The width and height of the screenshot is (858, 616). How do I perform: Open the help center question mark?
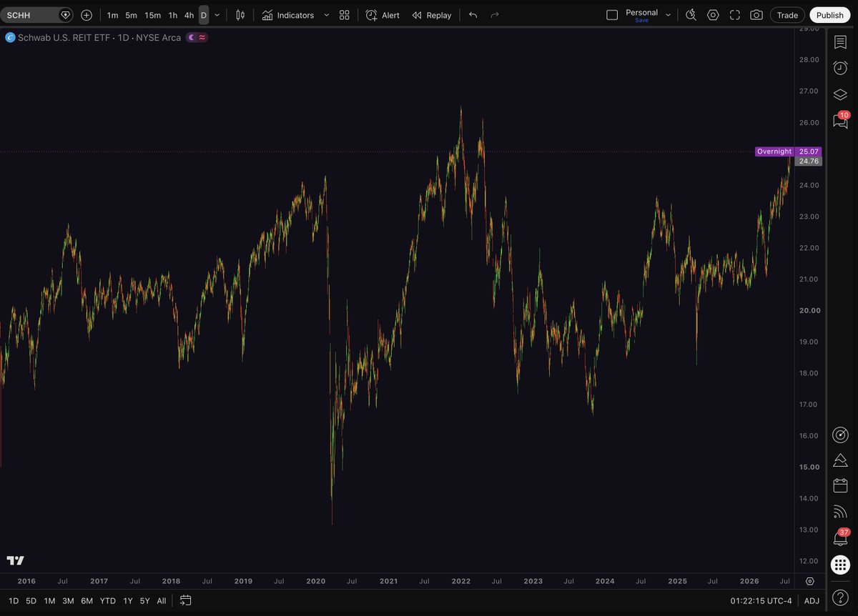pyautogui.click(x=841, y=597)
